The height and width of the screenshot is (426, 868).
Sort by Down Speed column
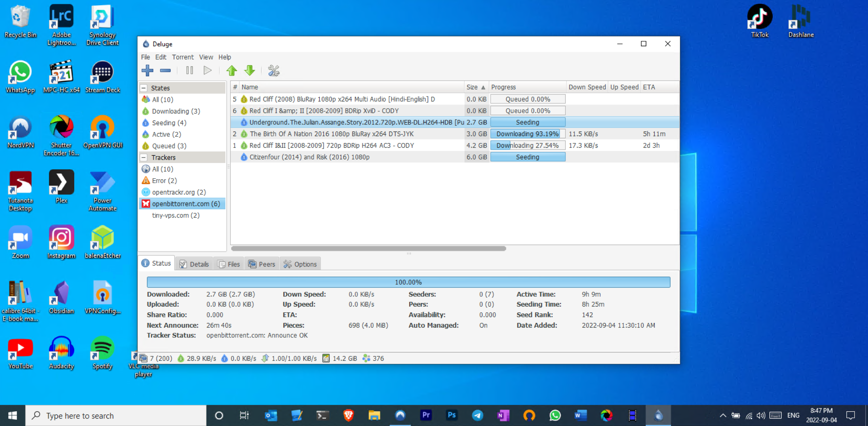pos(587,87)
